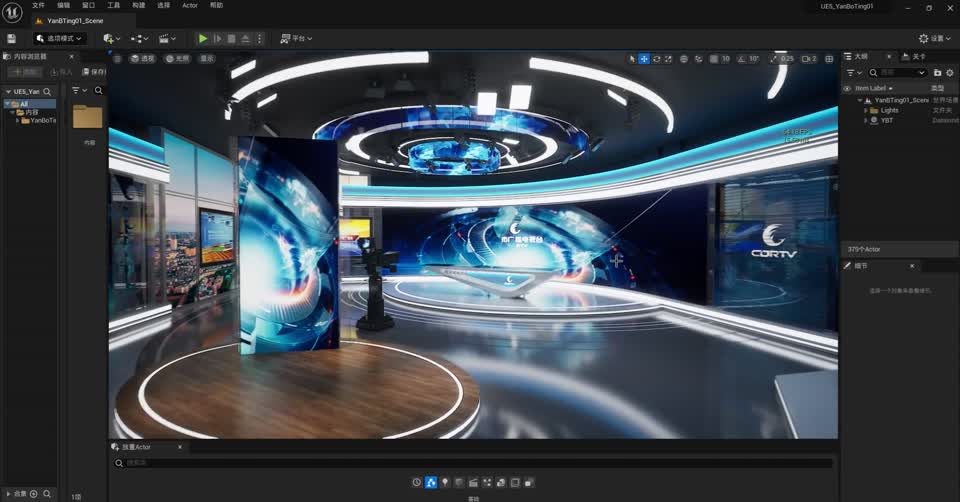Click the green Play button in toolbar
The width and height of the screenshot is (960, 502).
coord(203,38)
